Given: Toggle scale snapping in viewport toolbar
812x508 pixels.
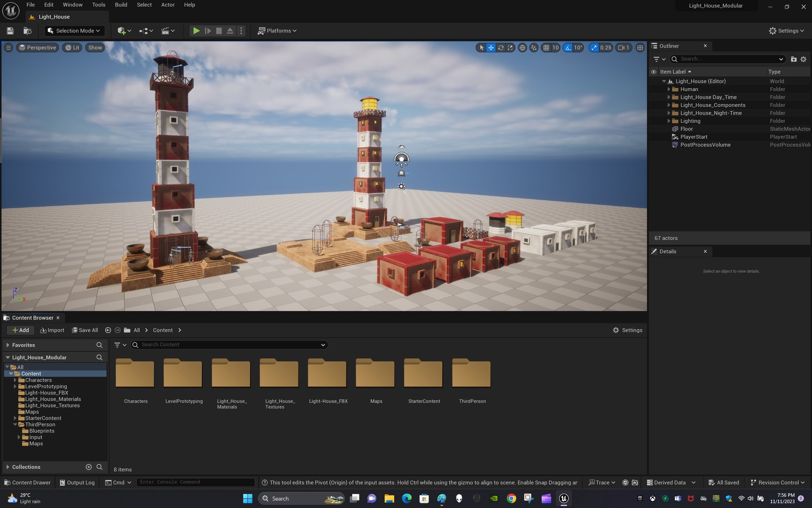Looking at the screenshot, I should 594,48.
